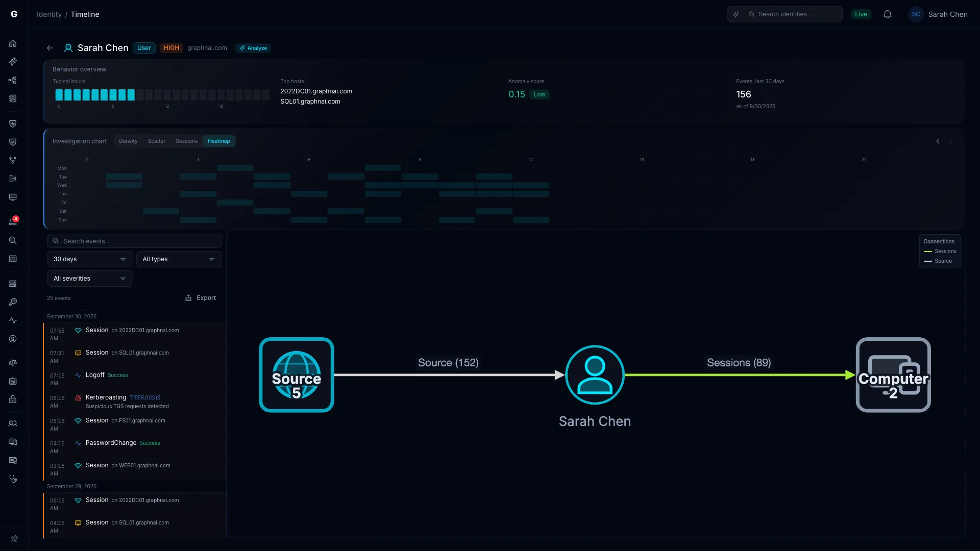Focus the Search events field
980x551 pixels.
point(134,241)
